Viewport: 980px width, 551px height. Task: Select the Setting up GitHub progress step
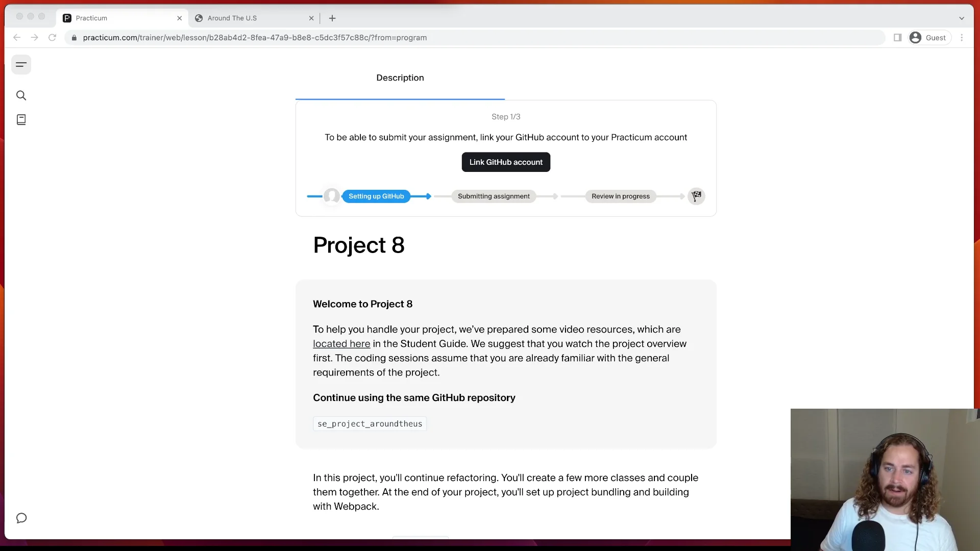[377, 196]
